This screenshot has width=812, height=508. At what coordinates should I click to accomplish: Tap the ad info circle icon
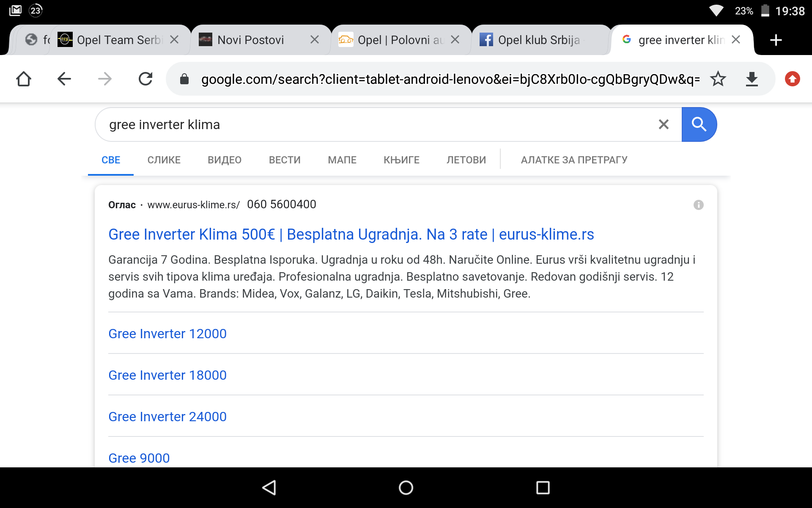pos(699,205)
